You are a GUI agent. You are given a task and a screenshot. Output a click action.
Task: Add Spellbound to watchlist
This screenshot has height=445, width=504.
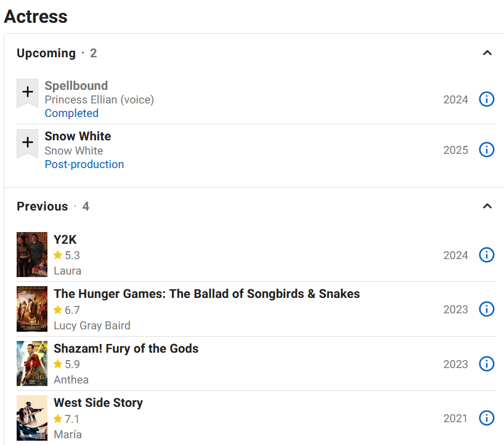(x=27, y=92)
